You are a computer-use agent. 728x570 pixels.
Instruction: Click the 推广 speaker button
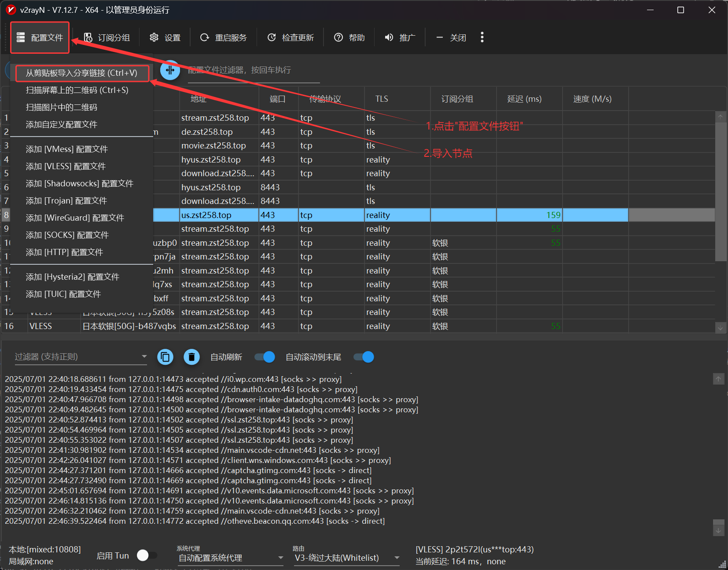pos(400,37)
